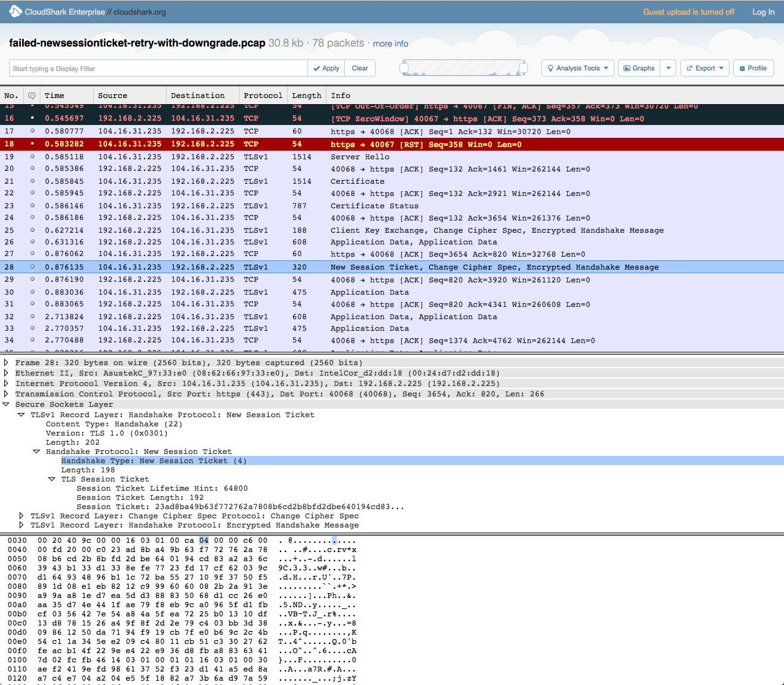Collapse the TLS Session Ticket node
The image size is (784, 685).
pyautogui.click(x=52, y=479)
